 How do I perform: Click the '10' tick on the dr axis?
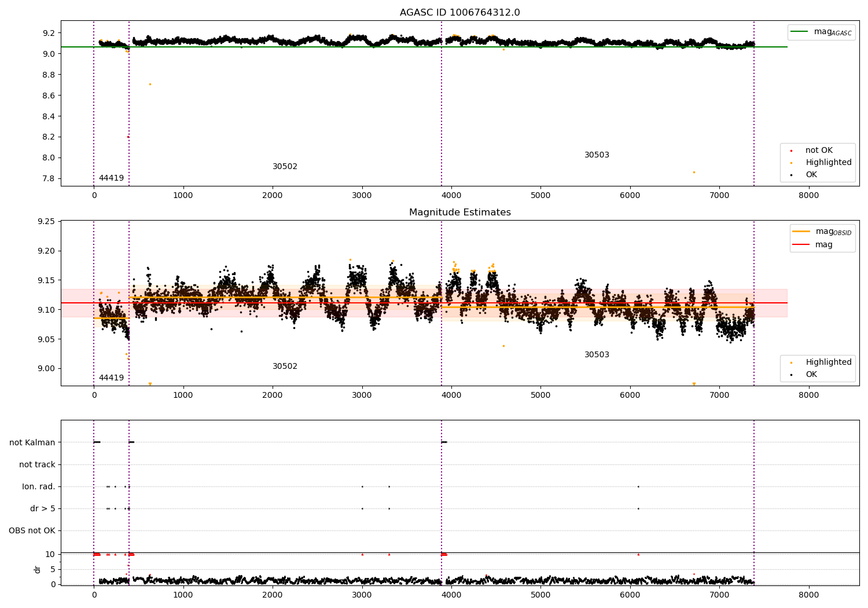click(50, 554)
